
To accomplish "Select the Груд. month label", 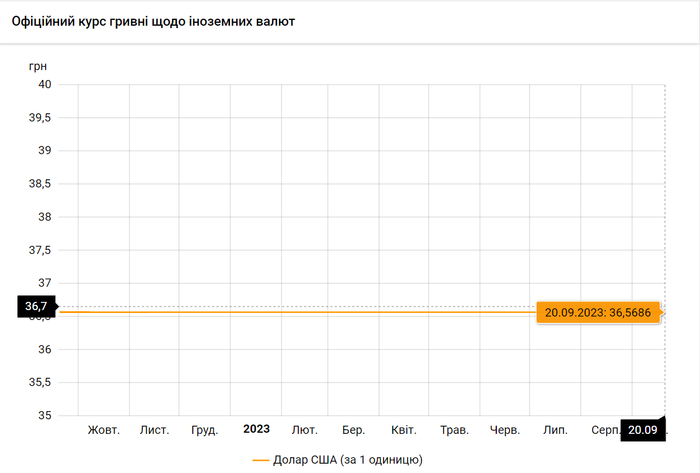I will 204,430.
